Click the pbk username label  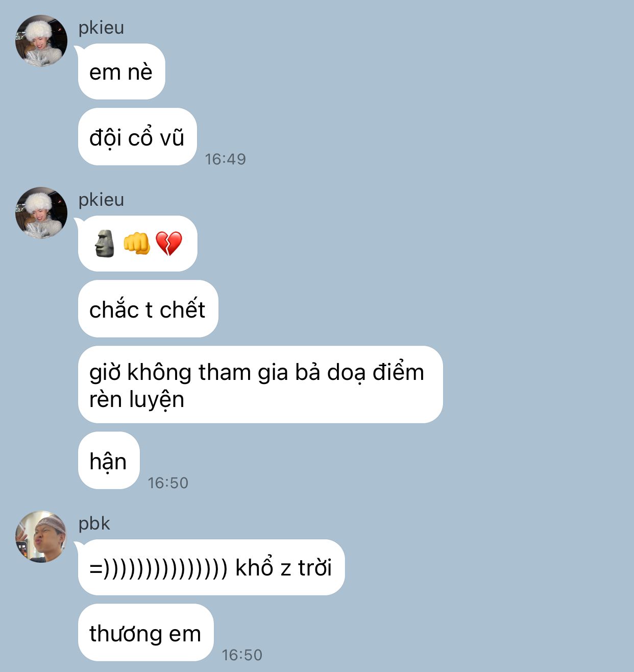coord(94,523)
